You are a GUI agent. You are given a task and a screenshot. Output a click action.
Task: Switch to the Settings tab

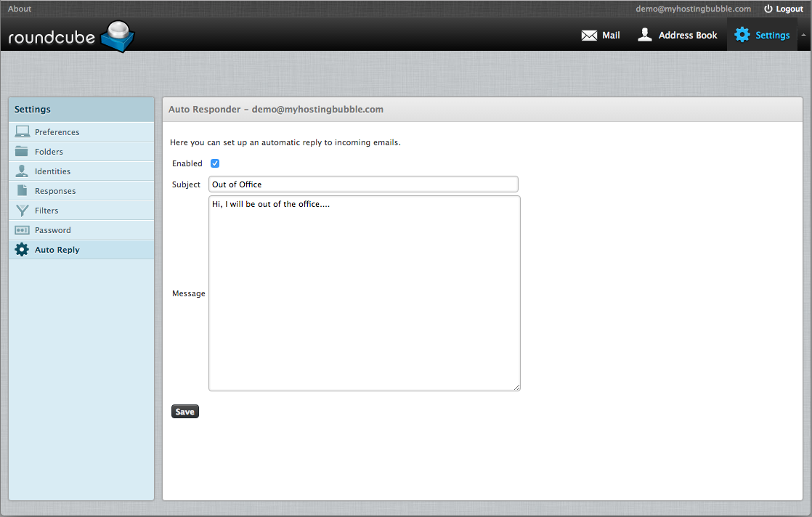pos(762,35)
